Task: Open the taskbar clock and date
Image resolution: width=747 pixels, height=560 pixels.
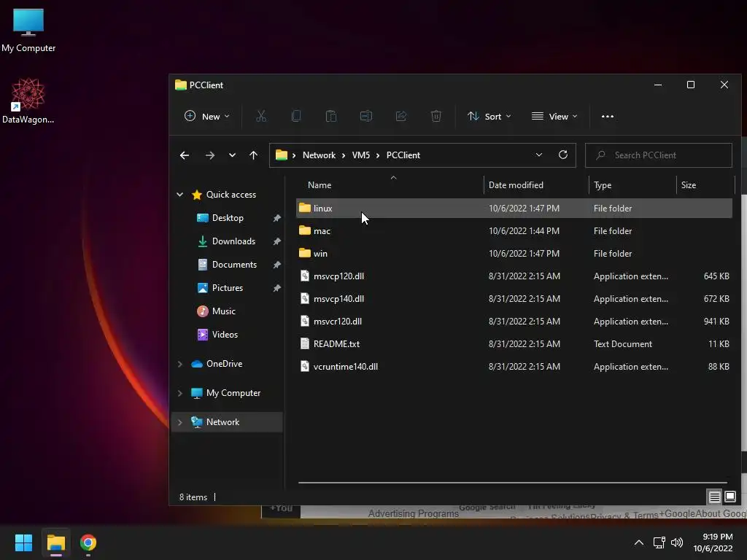Action: (x=713, y=542)
